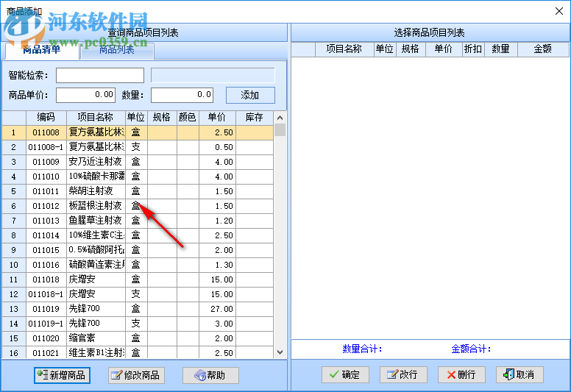Select the 维生素B1注射 row

click(x=138, y=352)
